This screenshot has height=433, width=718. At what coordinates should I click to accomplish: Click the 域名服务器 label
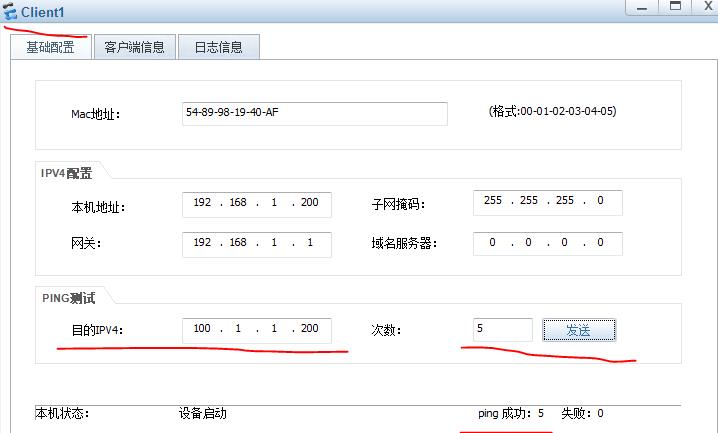pyautogui.click(x=404, y=243)
